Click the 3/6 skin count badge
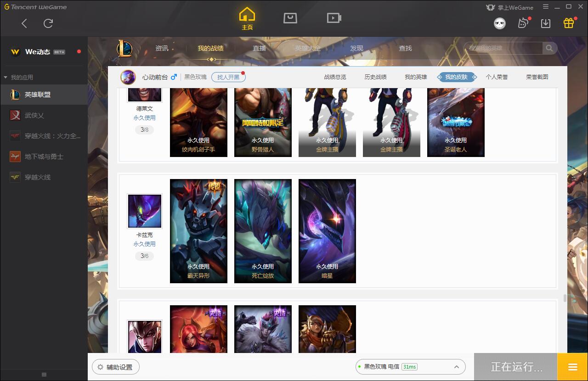This screenshot has width=588, height=381. coord(145,256)
